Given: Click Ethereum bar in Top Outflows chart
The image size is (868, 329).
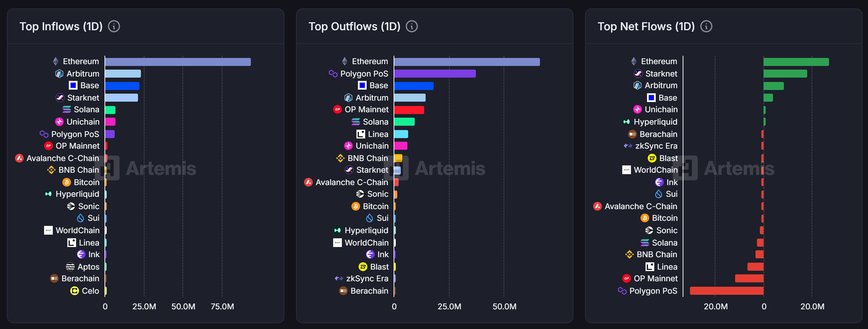Looking at the screenshot, I should 467,62.
